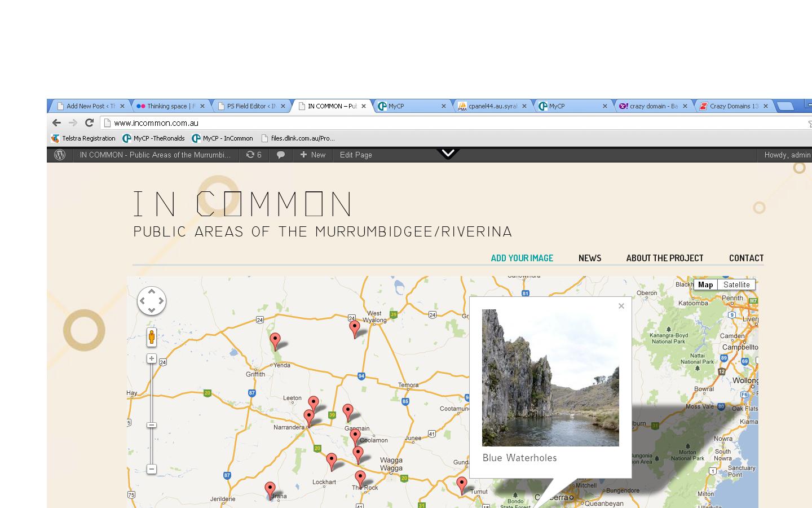Open the MyCP -TheRonalds bookmark
Viewport: 812px width, 508px height.
pyautogui.click(x=154, y=138)
